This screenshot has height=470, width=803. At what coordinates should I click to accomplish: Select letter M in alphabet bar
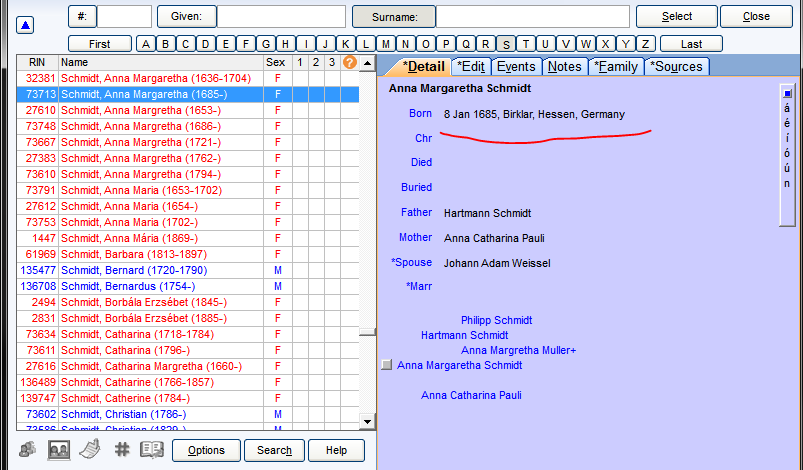coord(386,44)
